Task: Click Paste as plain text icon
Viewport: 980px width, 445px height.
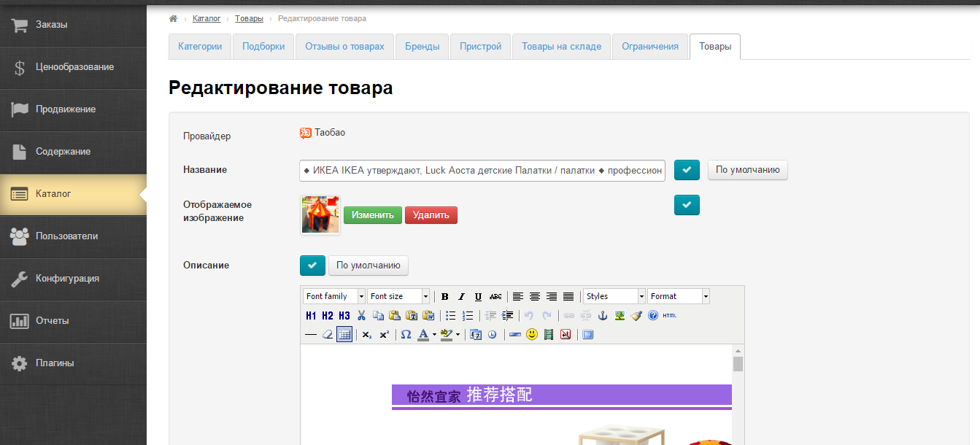Action: coord(412,316)
